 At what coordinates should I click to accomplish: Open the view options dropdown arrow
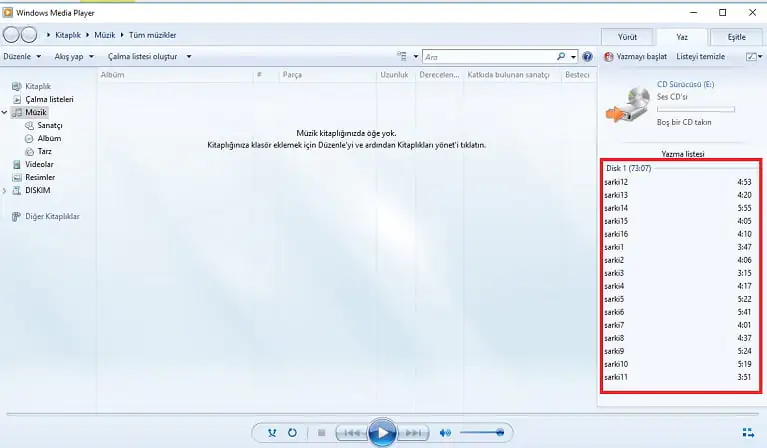[416, 57]
